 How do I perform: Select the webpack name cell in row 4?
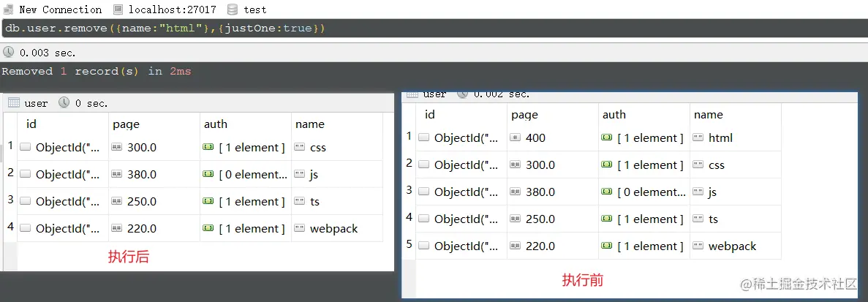pyautogui.click(x=336, y=228)
